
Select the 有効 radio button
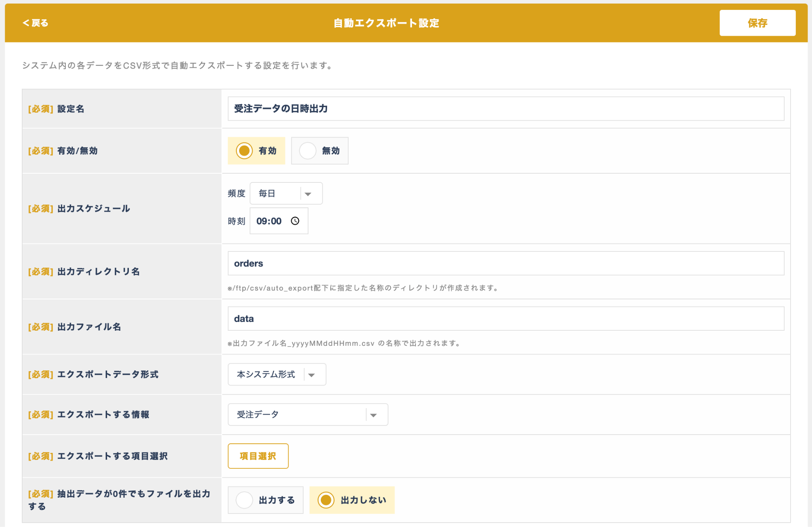click(256, 151)
